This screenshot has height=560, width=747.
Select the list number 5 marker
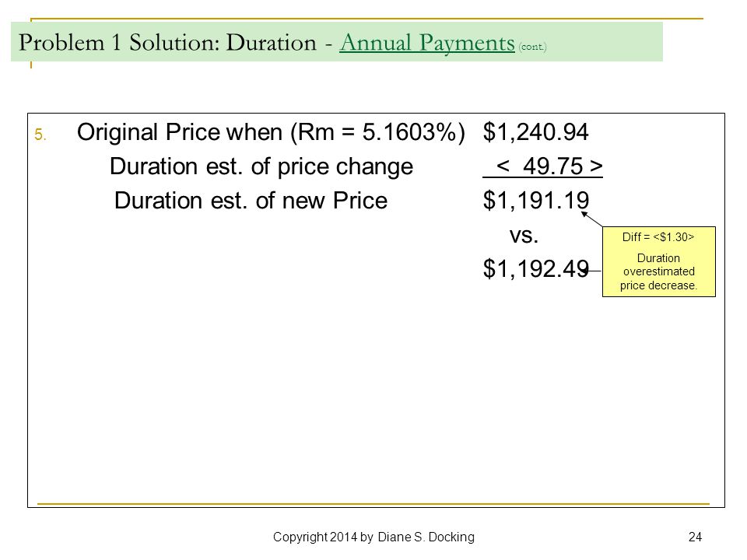[x=40, y=135]
